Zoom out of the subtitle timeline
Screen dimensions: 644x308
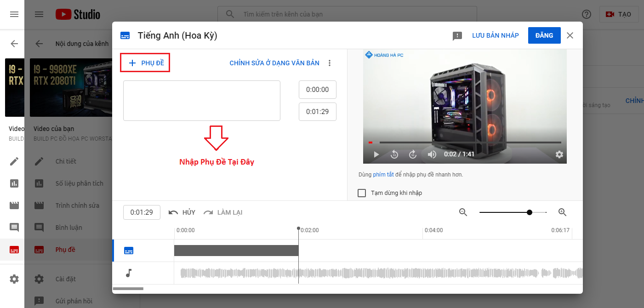click(463, 212)
